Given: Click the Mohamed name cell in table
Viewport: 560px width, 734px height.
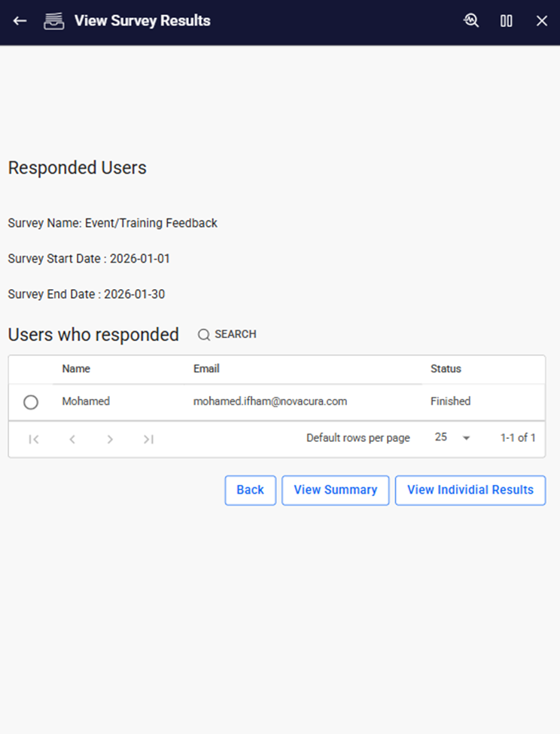Looking at the screenshot, I should (86, 401).
